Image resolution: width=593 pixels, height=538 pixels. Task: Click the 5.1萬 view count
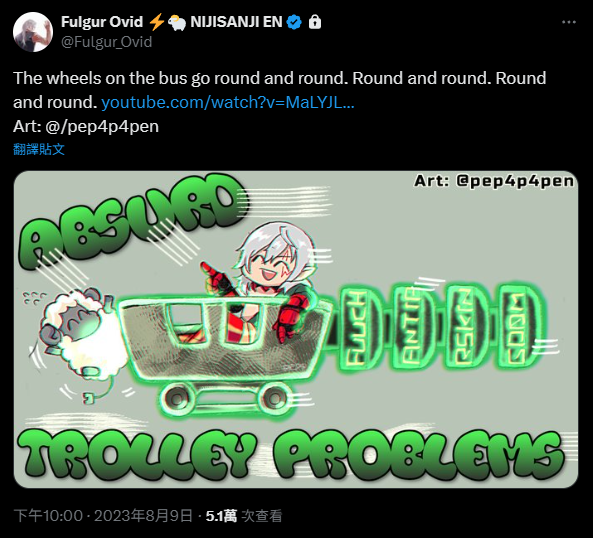pos(221,516)
